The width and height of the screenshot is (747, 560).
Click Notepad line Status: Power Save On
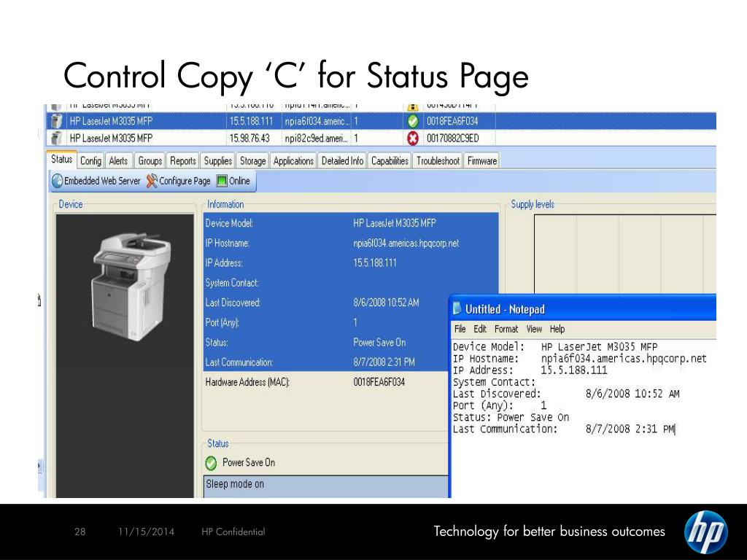[x=511, y=418]
